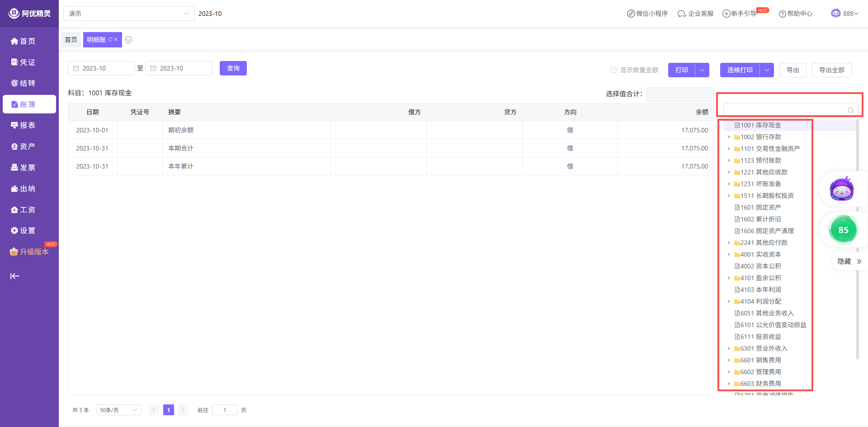
Task: Switch to the 首页 tab
Action: [71, 40]
